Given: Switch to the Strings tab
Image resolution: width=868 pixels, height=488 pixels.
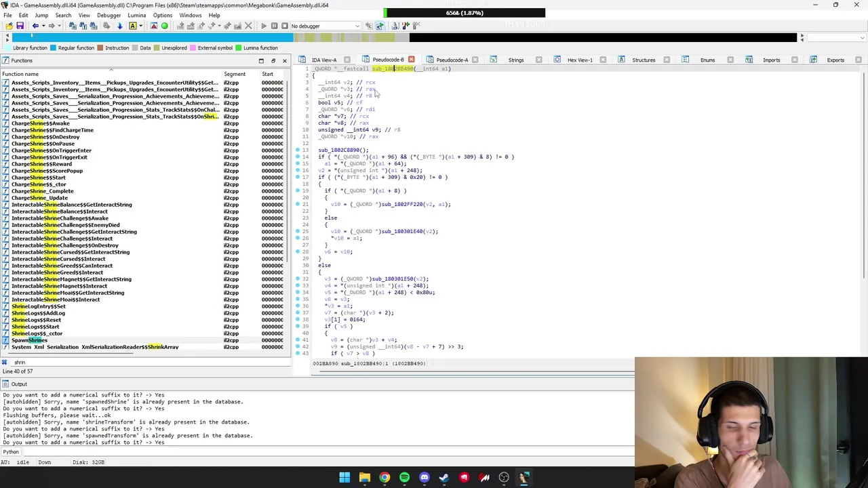Looking at the screenshot, I should (516, 60).
